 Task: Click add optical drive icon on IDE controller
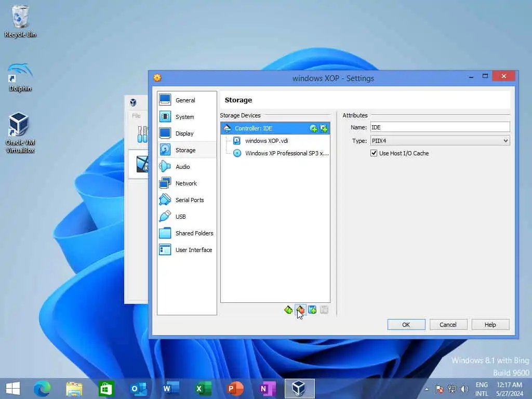[x=313, y=128]
